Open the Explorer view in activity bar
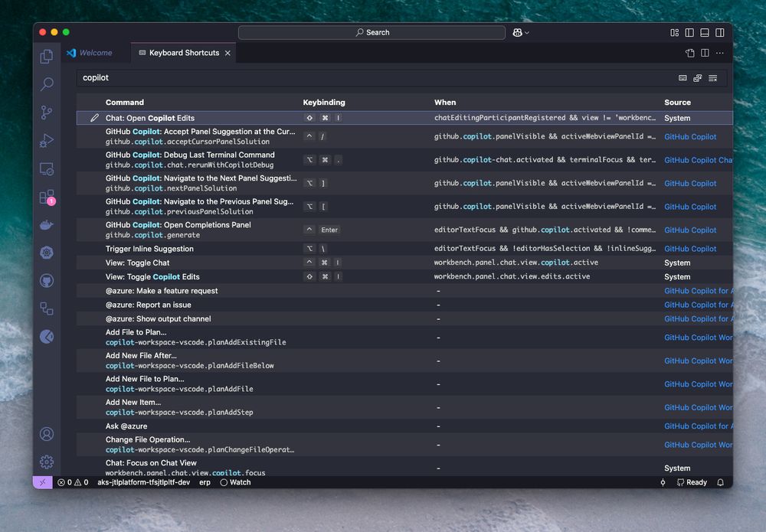The width and height of the screenshot is (766, 532). point(47,57)
